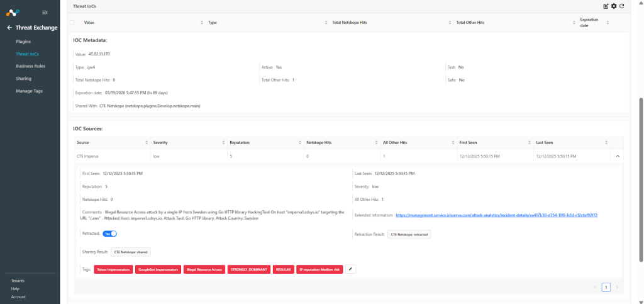Sort by Type column arrows

click(x=326, y=22)
